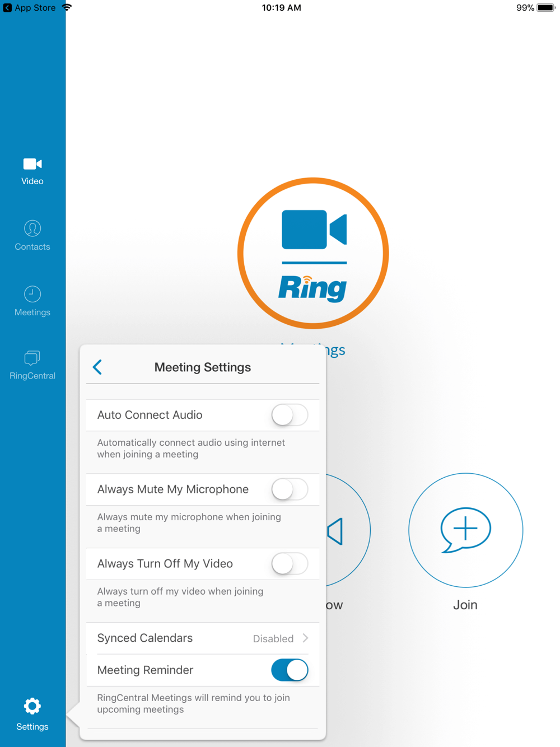This screenshot has width=560, height=747.
Task: Open the RingCentral chat icon
Action: pos(32,358)
